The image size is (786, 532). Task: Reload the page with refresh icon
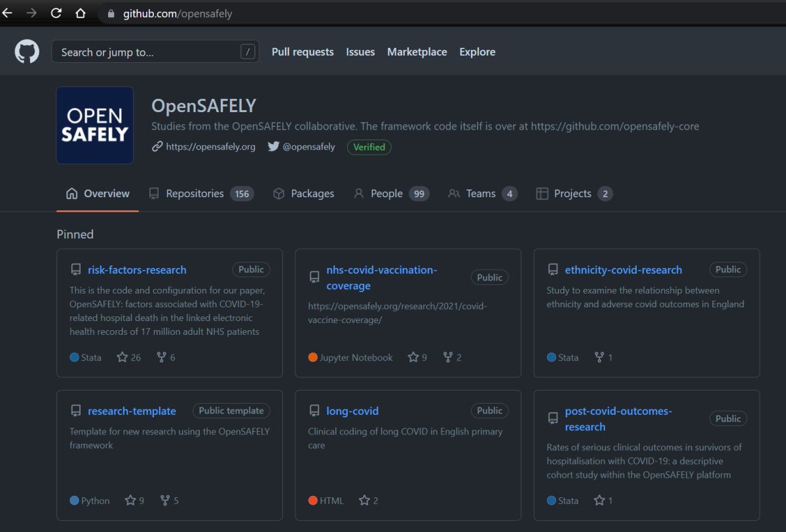56,13
